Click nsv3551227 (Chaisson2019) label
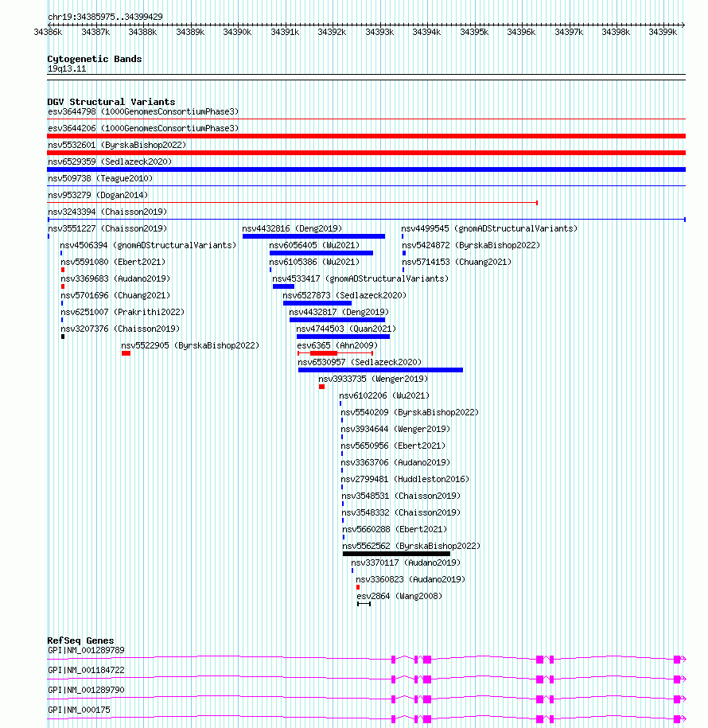 coord(107,229)
